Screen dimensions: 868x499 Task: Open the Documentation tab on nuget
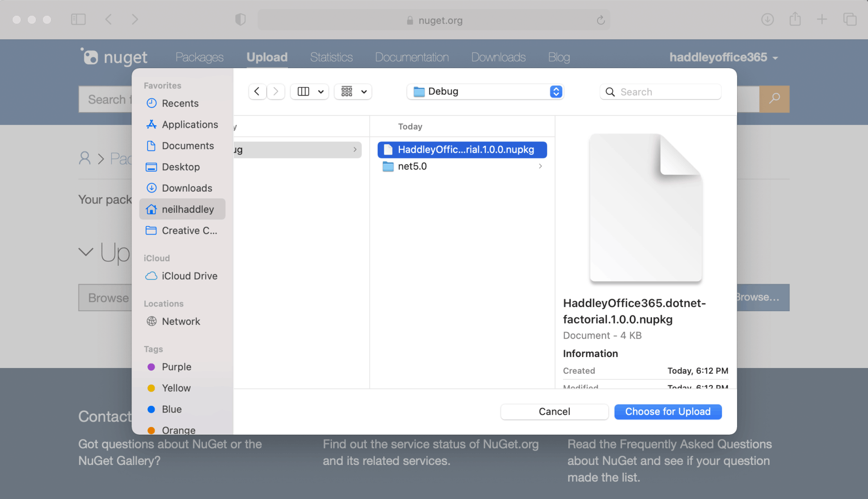(x=412, y=57)
